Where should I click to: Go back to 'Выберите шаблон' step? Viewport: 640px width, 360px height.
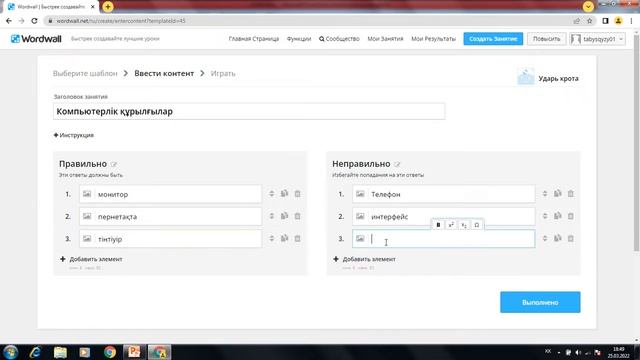(x=85, y=73)
